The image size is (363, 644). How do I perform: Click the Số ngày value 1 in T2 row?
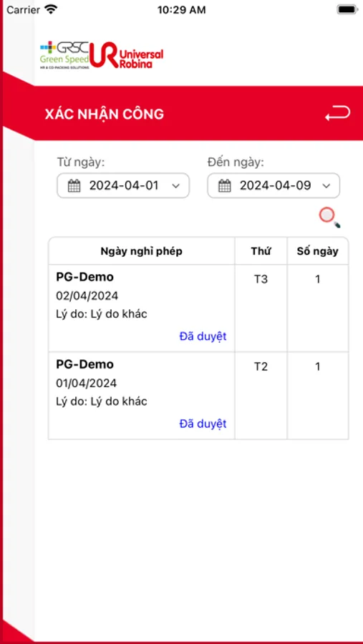pyautogui.click(x=318, y=366)
